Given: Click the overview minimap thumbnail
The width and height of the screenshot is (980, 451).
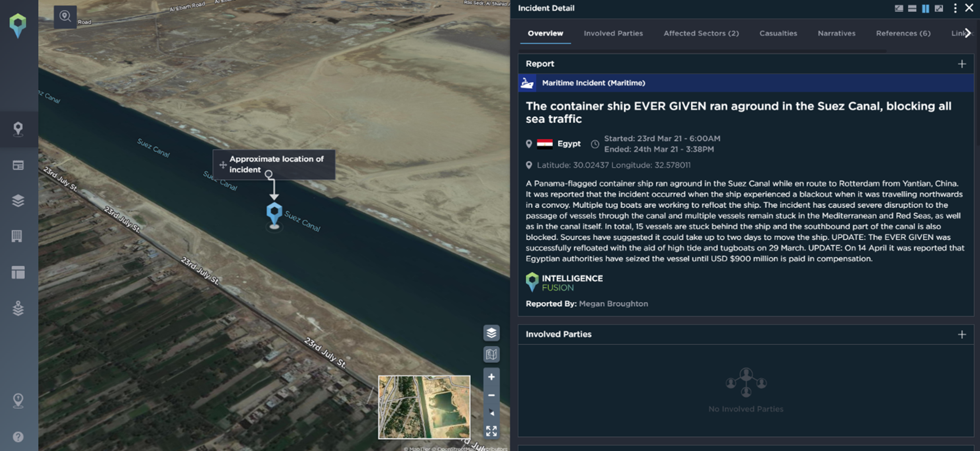Looking at the screenshot, I should click(x=424, y=407).
